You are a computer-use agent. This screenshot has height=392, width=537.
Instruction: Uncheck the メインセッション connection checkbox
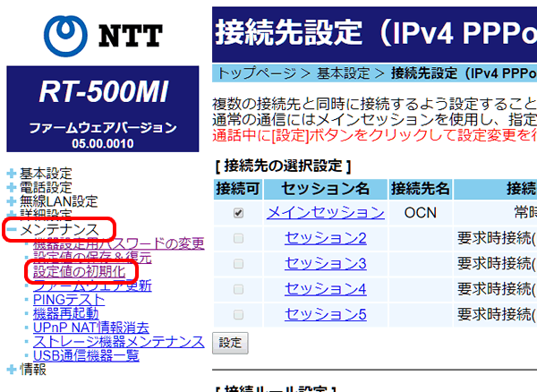[x=237, y=213]
